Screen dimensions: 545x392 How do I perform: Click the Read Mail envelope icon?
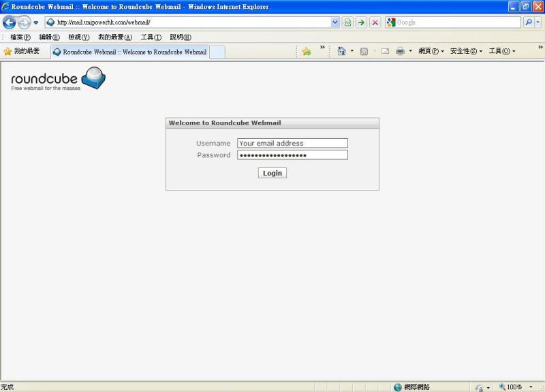(385, 52)
